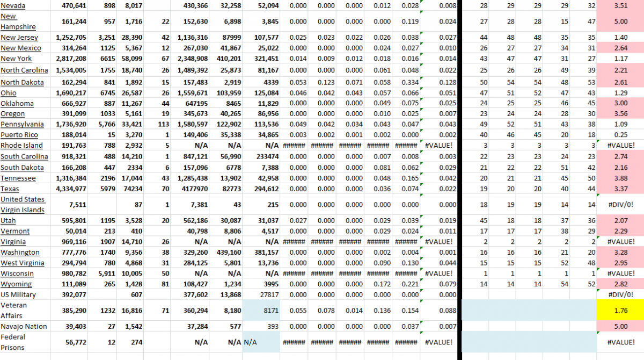This screenshot has width=644, height=360.
Task: Open the Pennsylvania state link
Action: pos(23,124)
